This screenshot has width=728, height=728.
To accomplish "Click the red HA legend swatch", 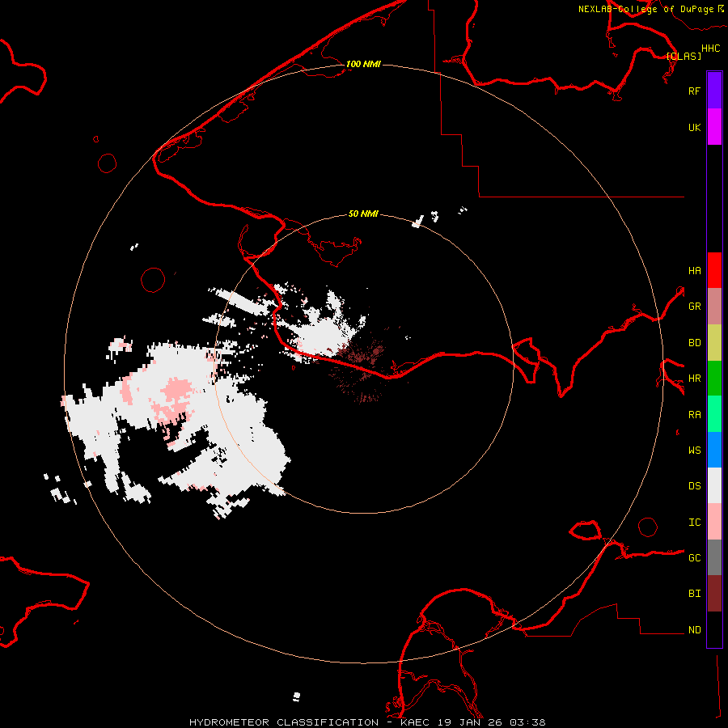I will pyautogui.click(x=714, y=270).
